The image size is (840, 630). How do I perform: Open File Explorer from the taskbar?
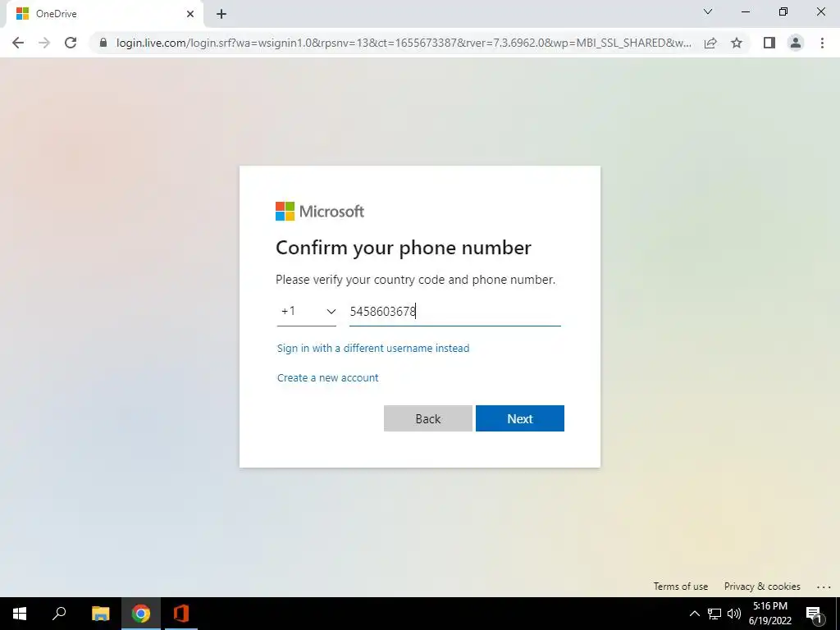click(100, 614)
